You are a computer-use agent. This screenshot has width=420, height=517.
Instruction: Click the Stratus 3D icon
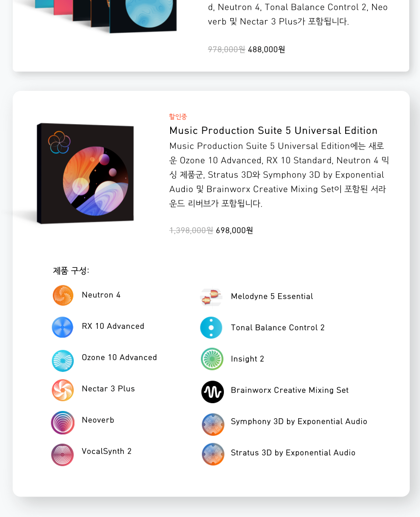213,454
